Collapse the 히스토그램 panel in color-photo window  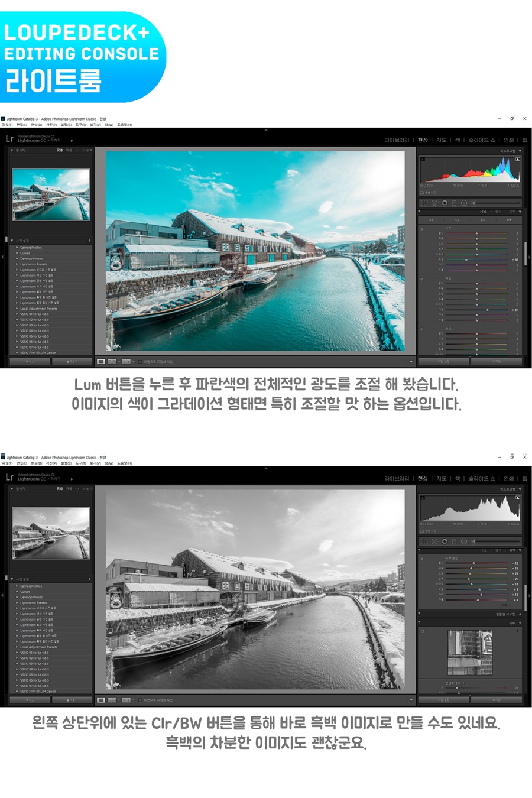click(x=520, y=151)
